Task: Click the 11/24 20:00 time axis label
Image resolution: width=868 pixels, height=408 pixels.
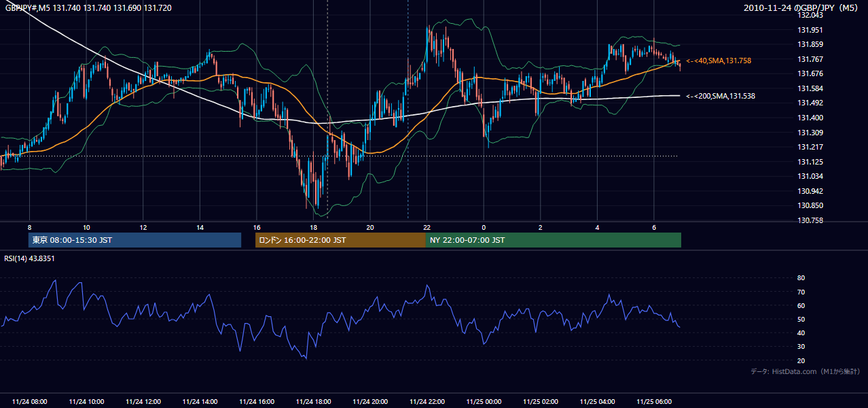Action: pos(370,402)
